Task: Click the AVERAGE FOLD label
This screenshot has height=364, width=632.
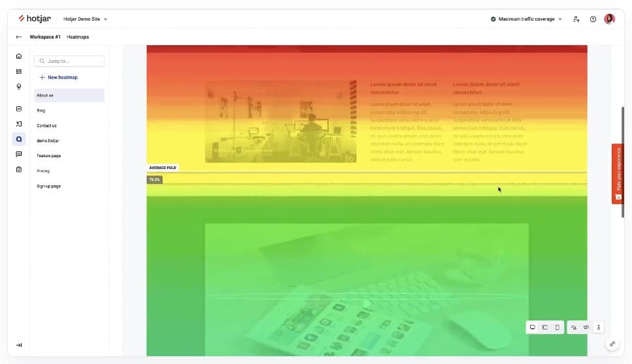Action: (x=163, y=168)
